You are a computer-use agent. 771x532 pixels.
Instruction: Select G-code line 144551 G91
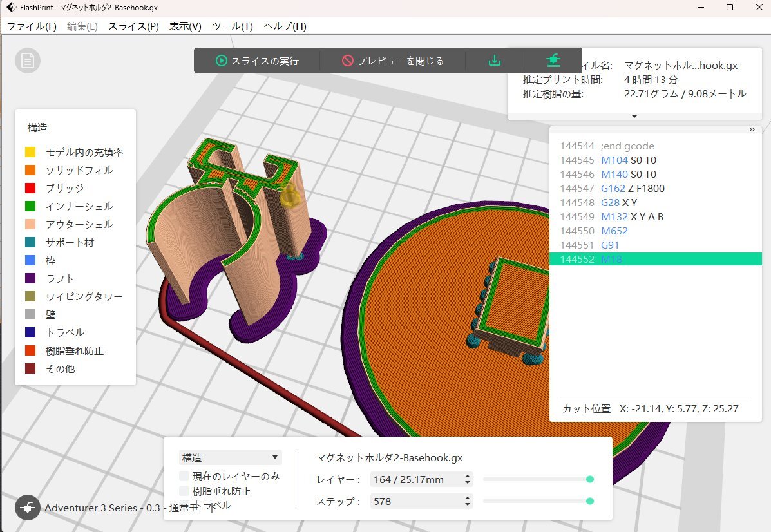656,245
